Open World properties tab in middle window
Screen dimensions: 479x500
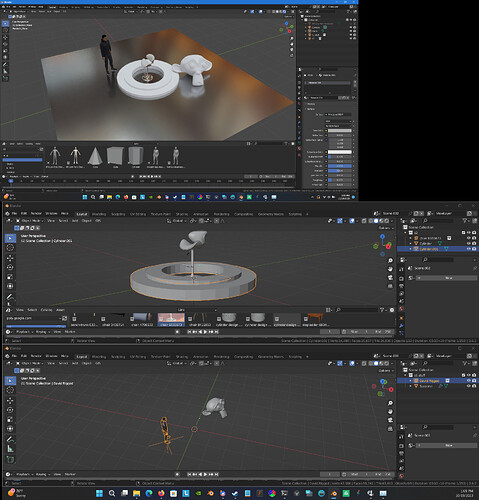tap(402, 309)
